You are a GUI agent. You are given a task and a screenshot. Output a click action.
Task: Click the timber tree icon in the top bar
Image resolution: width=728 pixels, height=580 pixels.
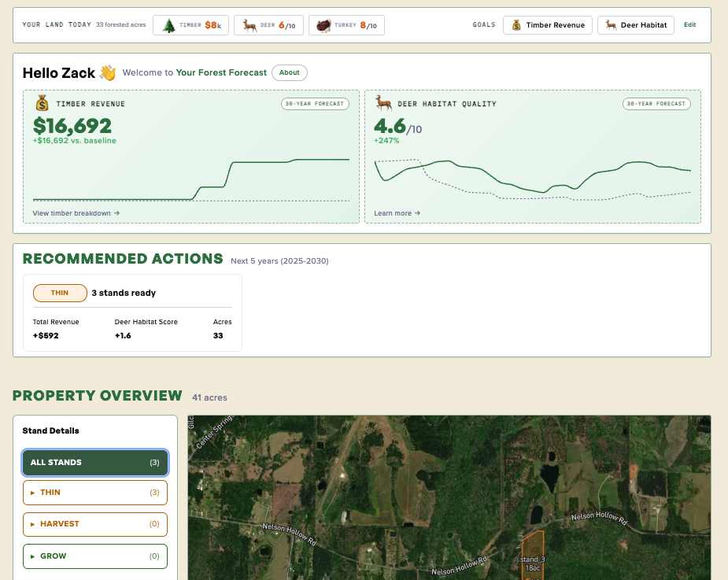168,24
